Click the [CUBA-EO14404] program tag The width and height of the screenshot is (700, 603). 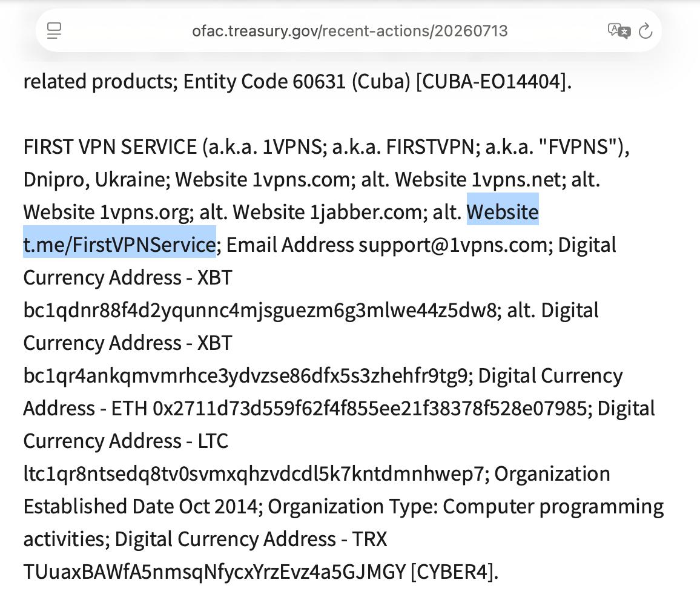point(491,81)
